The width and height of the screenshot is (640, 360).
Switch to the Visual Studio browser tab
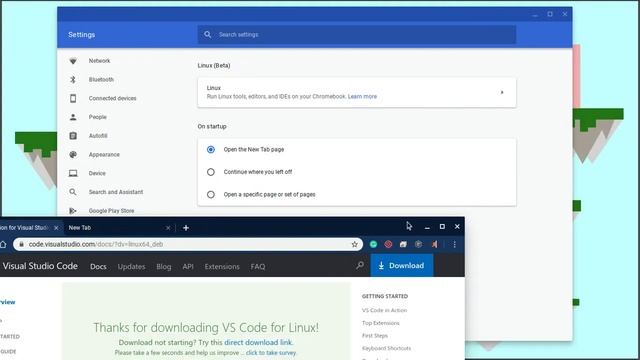coord(24,228)
